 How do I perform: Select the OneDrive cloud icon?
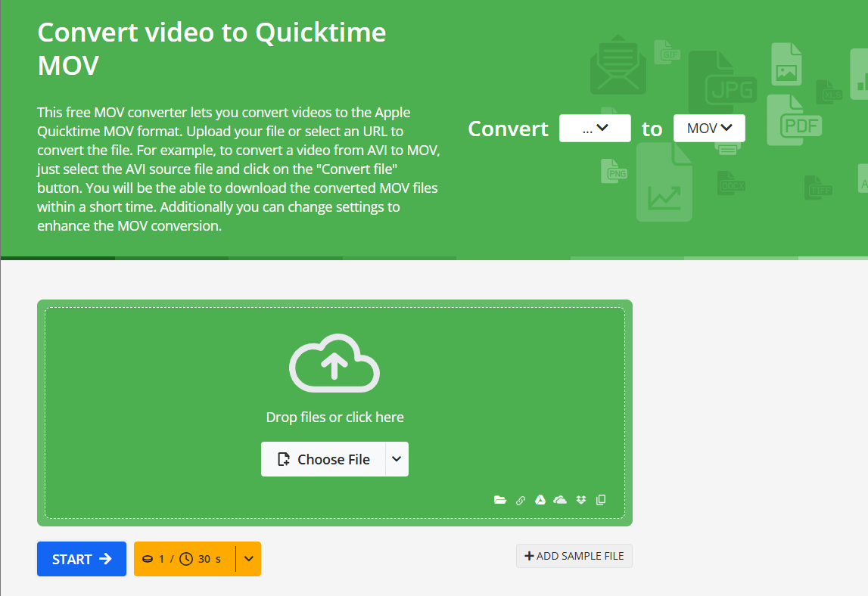point(560,500)
